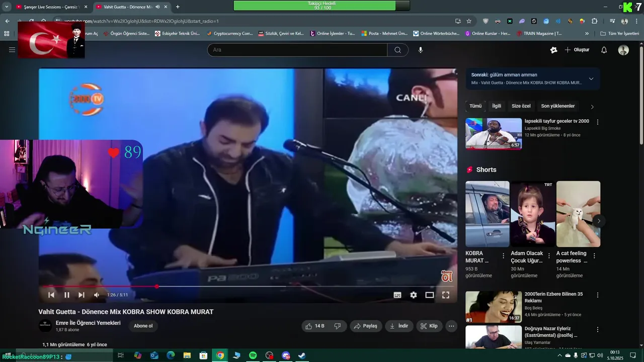Click the search magnifier button
The height and width of the screenshot is (362, 644).
coord(397,50)
